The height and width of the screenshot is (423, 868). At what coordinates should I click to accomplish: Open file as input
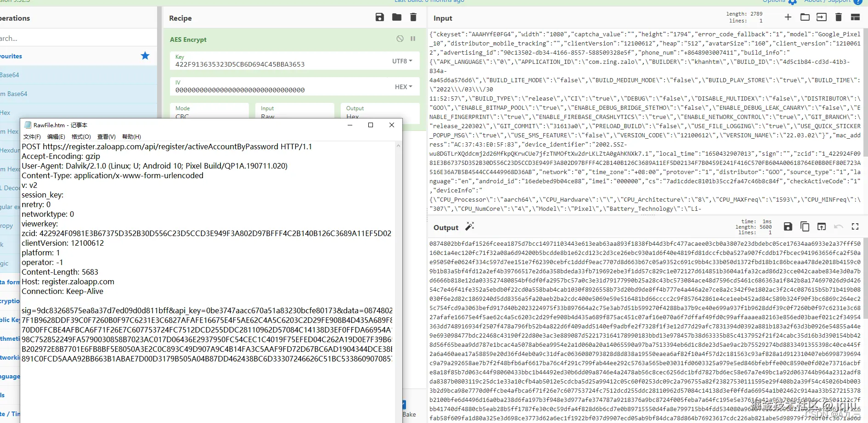[821, 17]
